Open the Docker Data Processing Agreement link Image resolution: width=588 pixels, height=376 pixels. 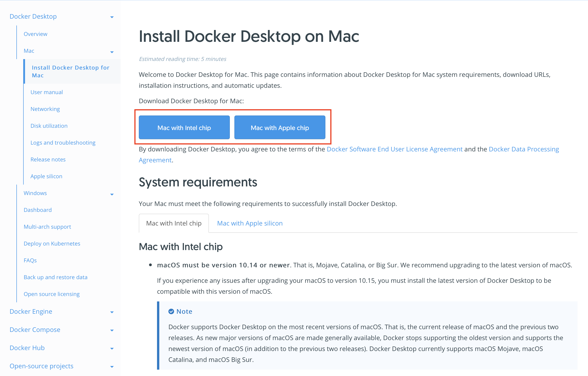[523, 149]
